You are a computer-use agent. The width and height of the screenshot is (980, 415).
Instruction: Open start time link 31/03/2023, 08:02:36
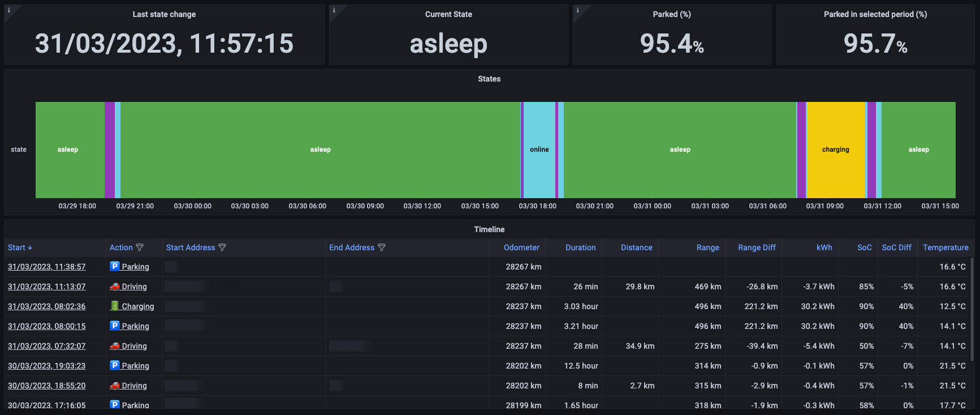(46, 306)
